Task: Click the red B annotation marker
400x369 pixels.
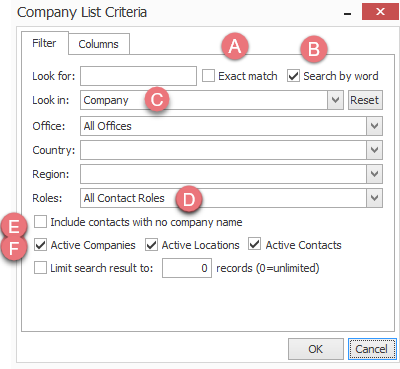Action: click(x=314, y=49)
